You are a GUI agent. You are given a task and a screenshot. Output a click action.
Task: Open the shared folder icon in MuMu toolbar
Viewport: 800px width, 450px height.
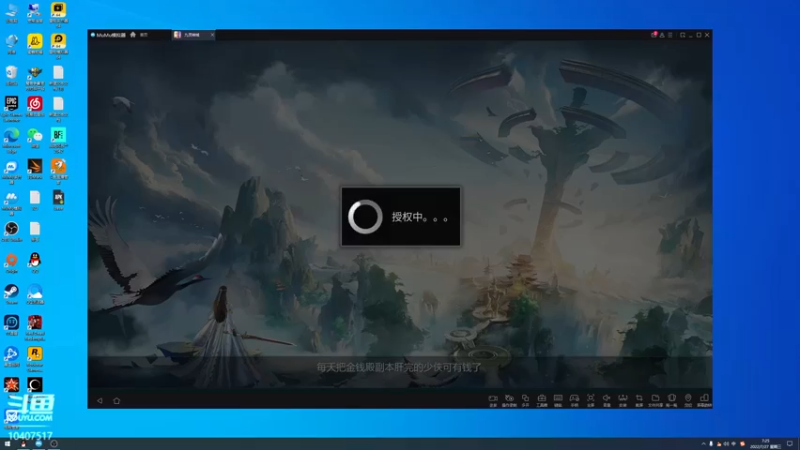656,398
